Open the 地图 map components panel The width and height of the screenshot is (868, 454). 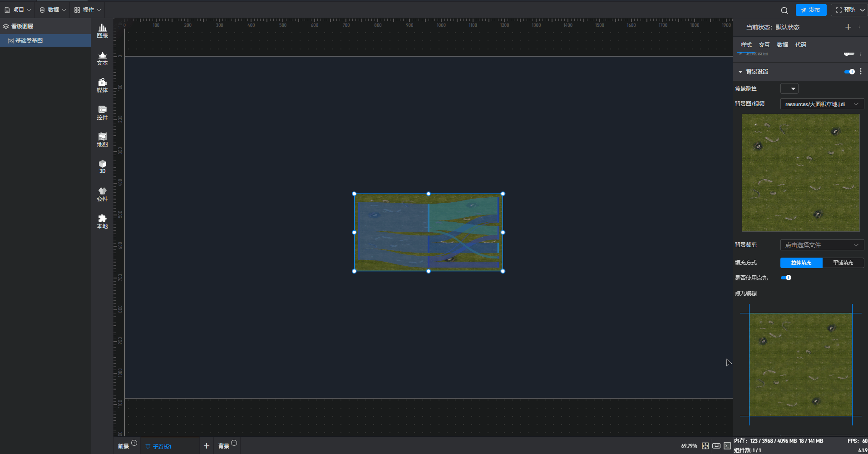coord(102,140)
